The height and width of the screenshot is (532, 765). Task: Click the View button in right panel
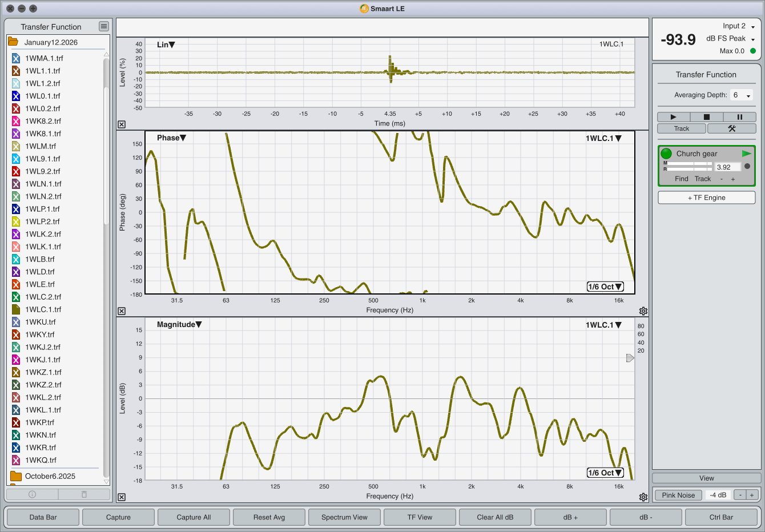707,478
